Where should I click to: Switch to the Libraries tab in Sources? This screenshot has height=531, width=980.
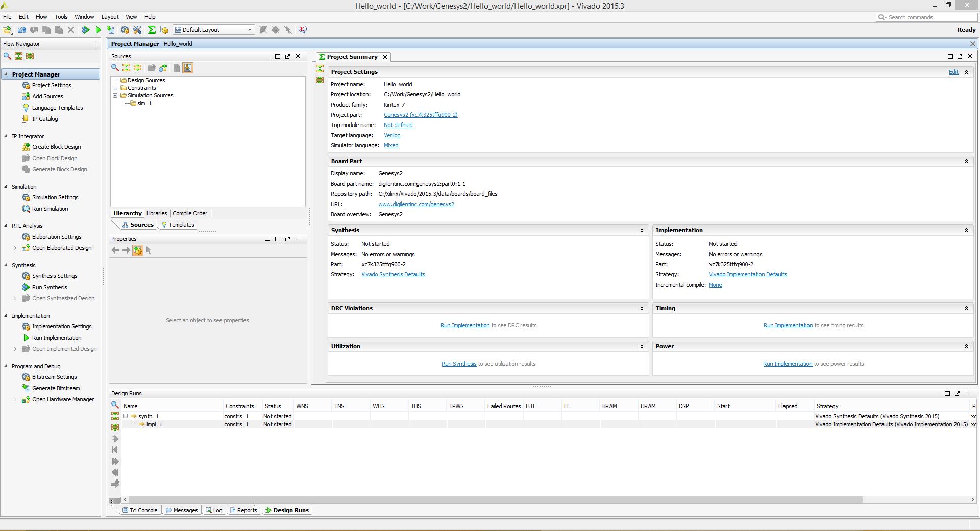[x=157, y=213]
